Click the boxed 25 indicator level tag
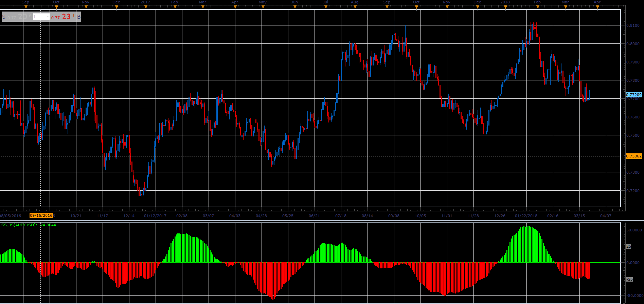 point(629,247)
